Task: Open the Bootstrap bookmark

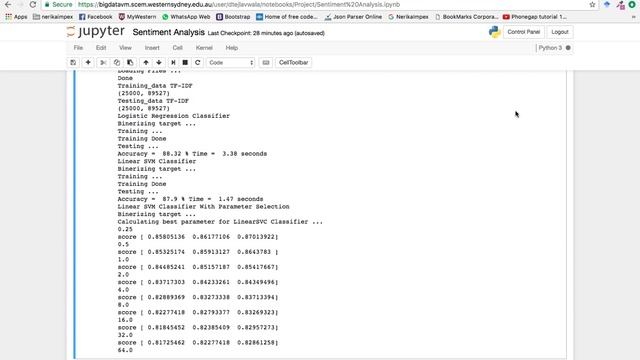Action: click(x=233, y=17)
